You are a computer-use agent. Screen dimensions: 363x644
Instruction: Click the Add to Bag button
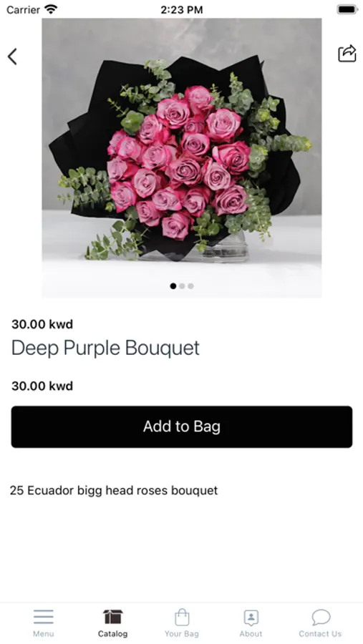(182, 426)
